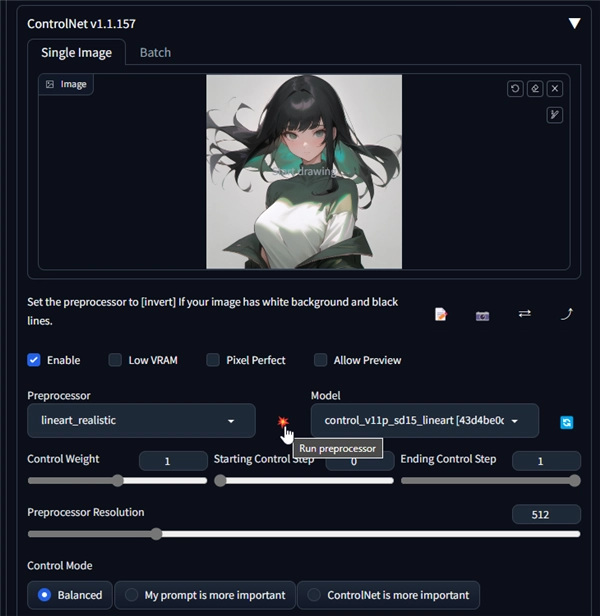Click the Starting Control Step value field

pos(360,462)
